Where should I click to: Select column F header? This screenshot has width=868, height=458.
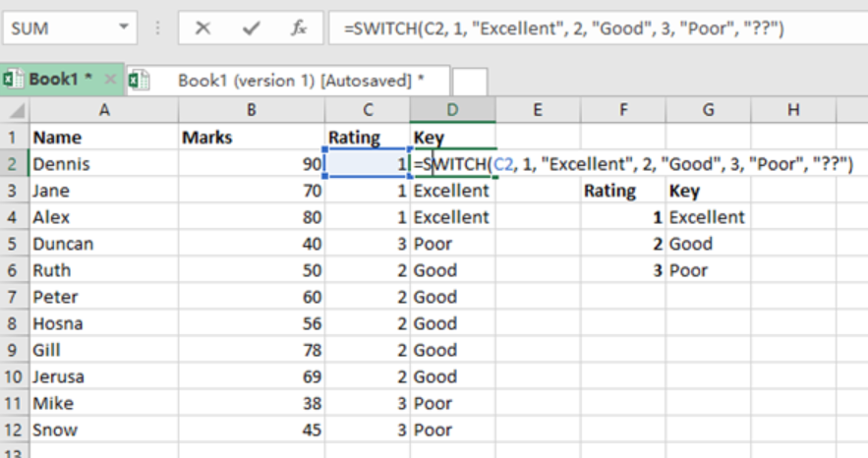tap(623, 110)
